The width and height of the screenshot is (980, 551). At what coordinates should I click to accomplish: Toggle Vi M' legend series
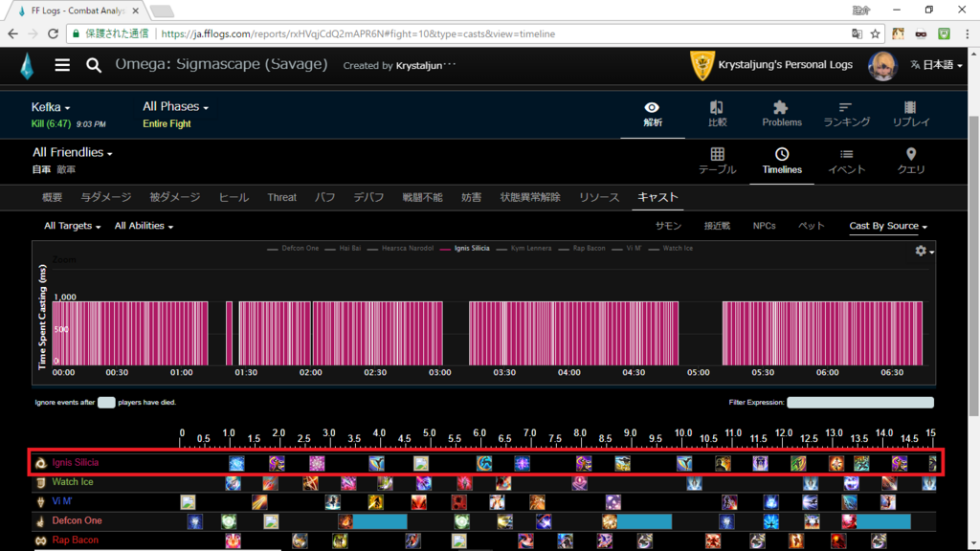(627, 248)
